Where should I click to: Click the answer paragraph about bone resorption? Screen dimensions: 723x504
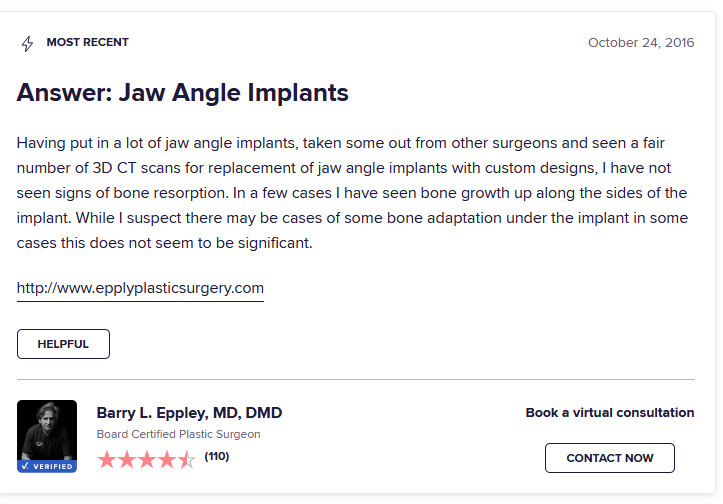(x=352, y=193)
